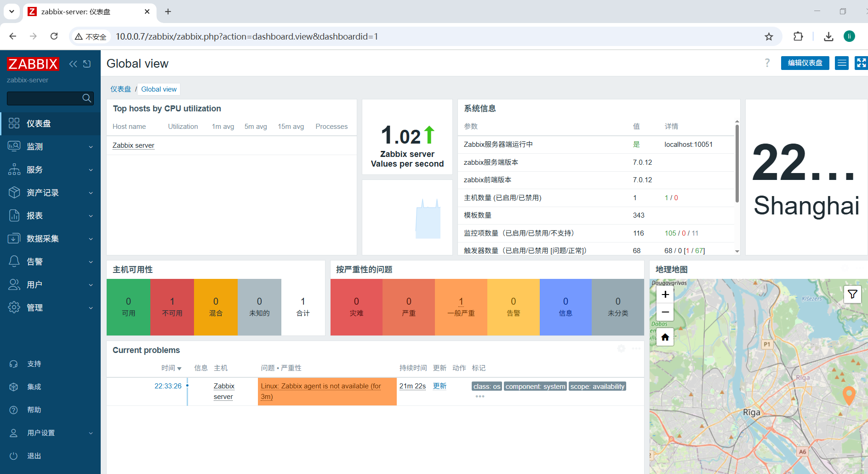Image resolution: width=868 pixels, height=474 pixels.
Task: Expand the 服务 chevron arrow
Action: [x=91, y=170]
